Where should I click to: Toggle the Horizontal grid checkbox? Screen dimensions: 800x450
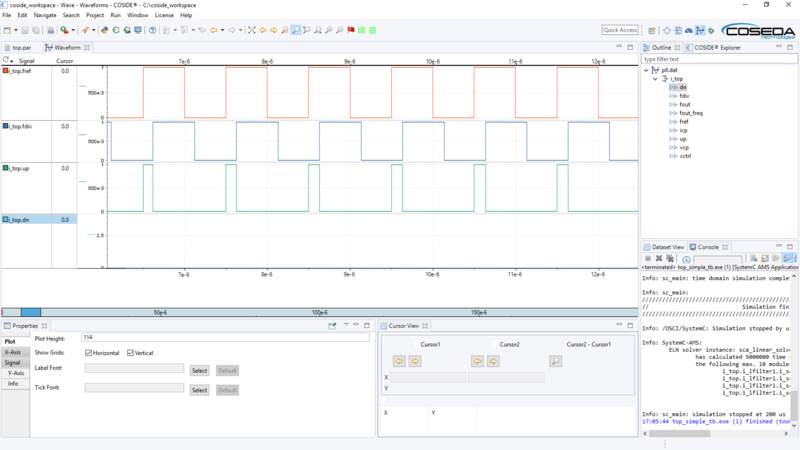[88, 353]
